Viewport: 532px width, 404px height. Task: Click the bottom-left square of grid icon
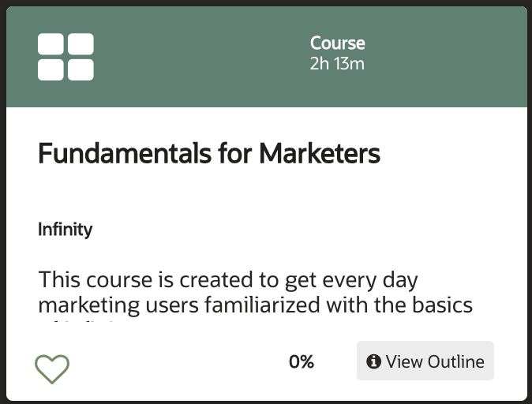pos(51,70)
